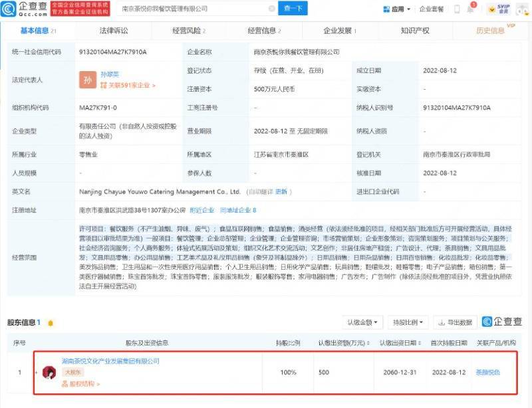Switch to the 经营风险 tab

189,31
